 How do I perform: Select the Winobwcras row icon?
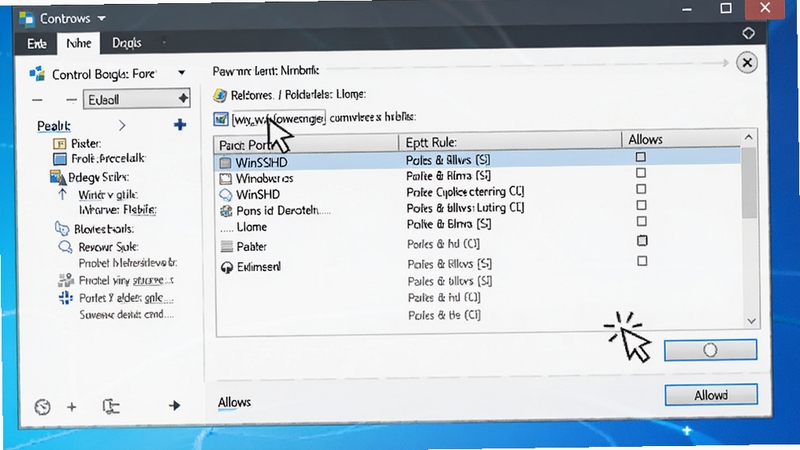[x=226, y=179]
